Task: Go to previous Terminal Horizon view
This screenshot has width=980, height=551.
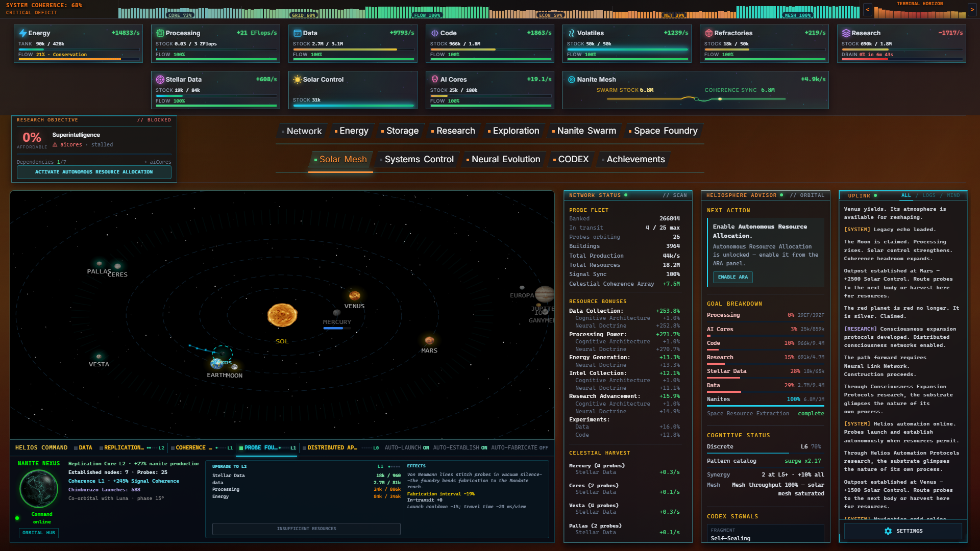Action: 868,10
